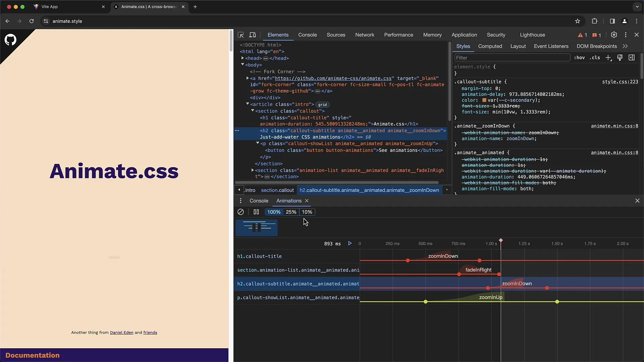Switch to the Console tab
644x362 pixels.
coord(259,200)
